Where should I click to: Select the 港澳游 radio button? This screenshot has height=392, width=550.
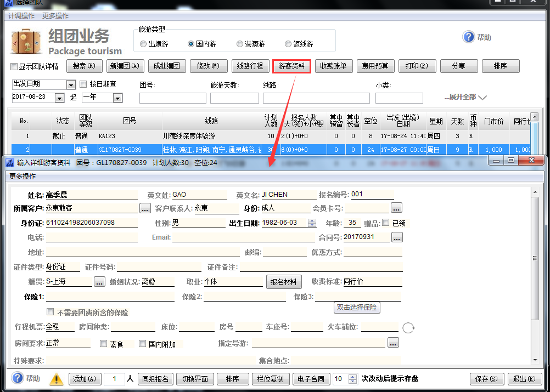pyautogui.click(x=239, y=44)
